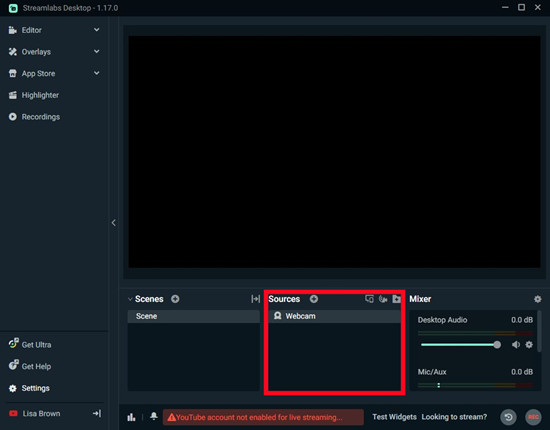Toggle the replay buffer button
The width and height of the screenshot is (550, 430).
click(508, 417)
